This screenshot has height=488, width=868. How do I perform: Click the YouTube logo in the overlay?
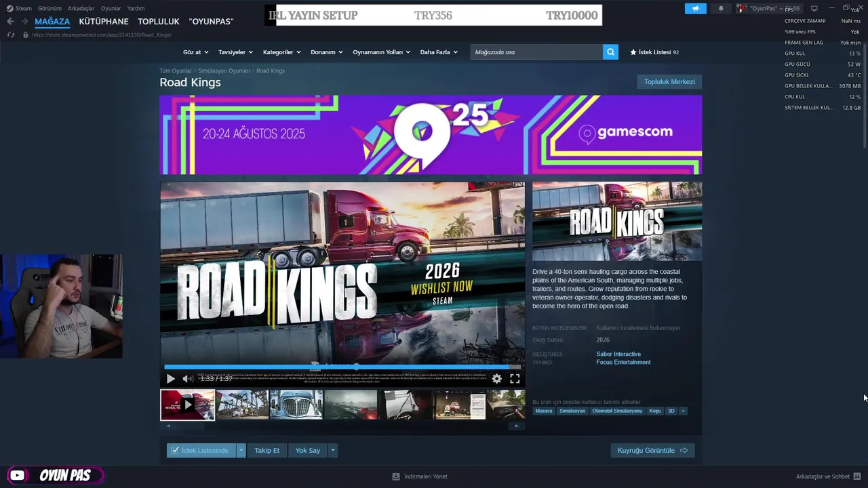(17, 475)
